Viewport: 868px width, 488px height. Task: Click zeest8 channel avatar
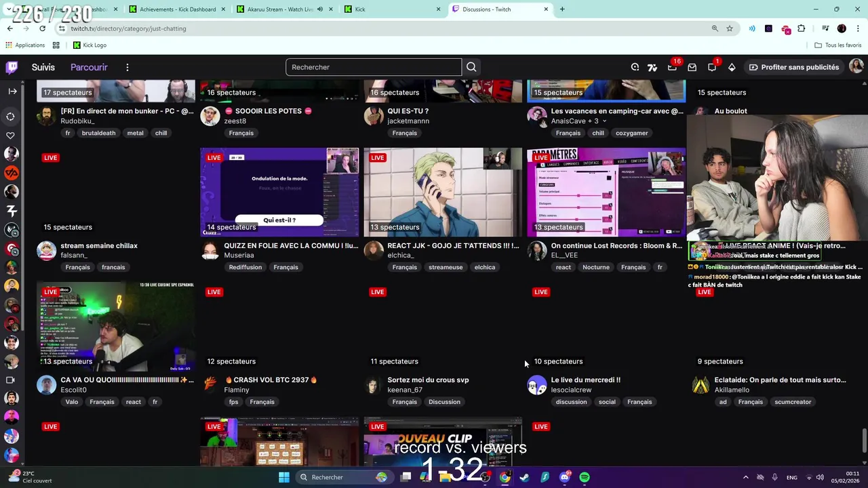(210, 116)
